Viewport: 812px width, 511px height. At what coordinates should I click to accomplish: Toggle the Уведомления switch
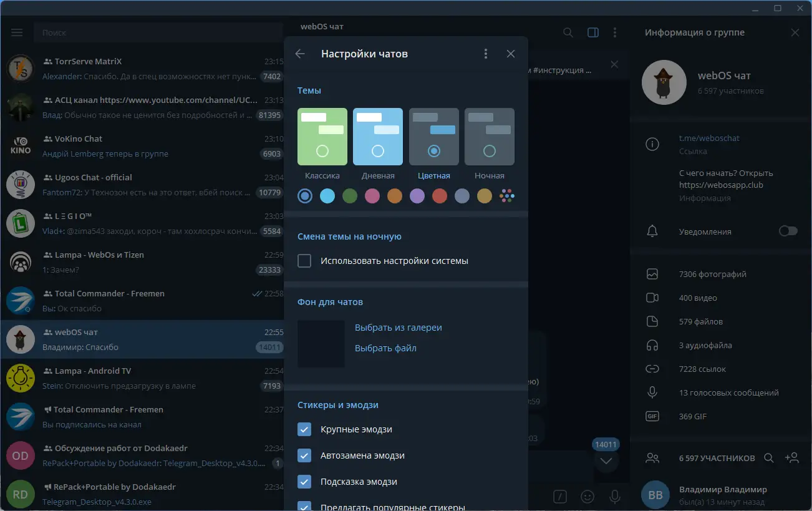coord(788,231)
